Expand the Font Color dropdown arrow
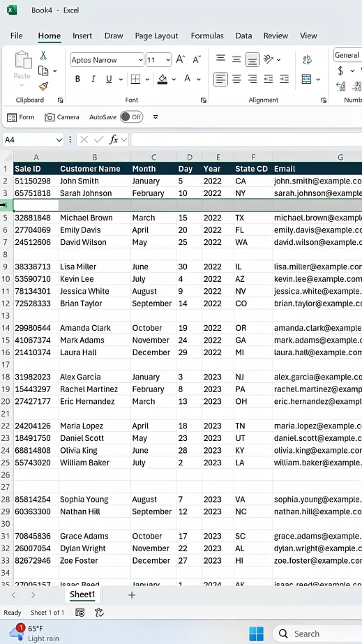The width and height of the screenshot is (362, 644). 199,79
